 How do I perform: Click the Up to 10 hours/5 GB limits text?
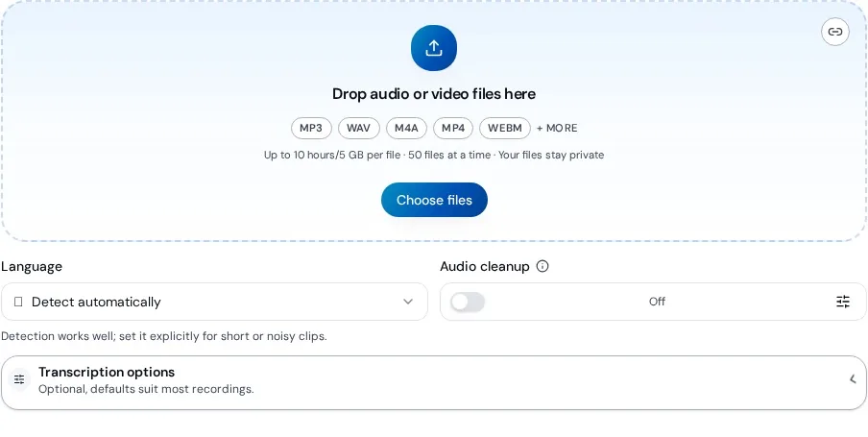[x=434, y=155]
